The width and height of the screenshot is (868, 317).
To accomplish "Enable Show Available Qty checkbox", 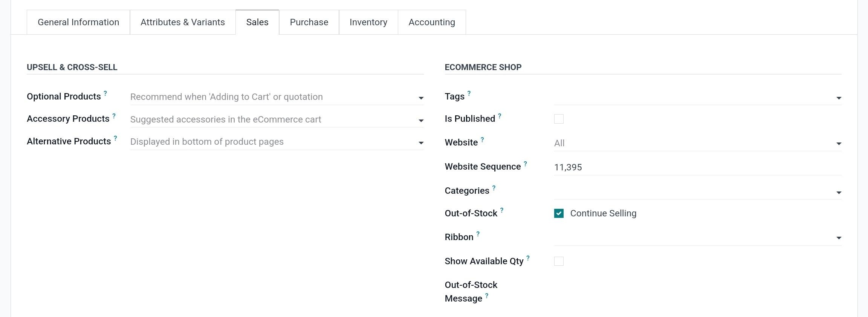I will 559,261.
